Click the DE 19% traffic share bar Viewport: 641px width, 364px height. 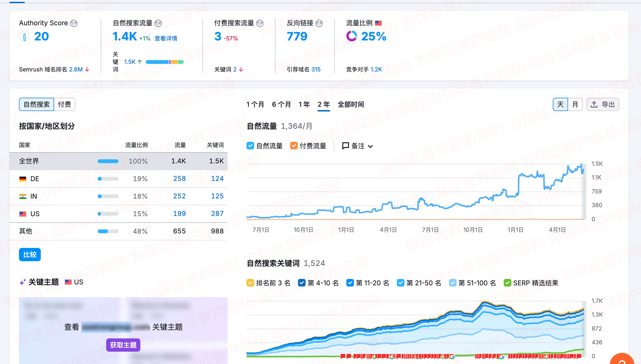tap(108, 179)
